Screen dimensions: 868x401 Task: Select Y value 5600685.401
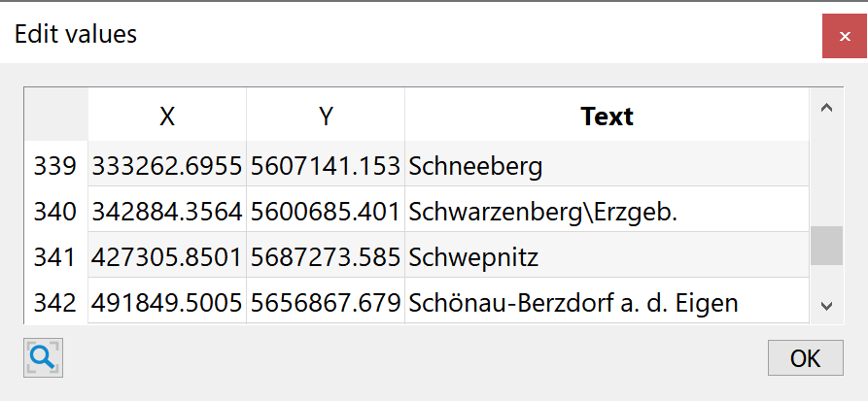point(326,212)
